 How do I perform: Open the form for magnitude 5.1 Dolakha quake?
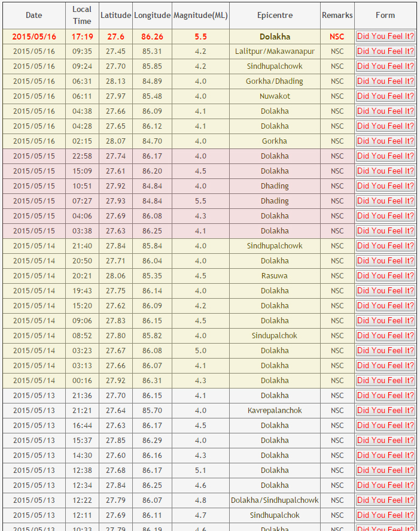pyautogui.click(x=385, y=471)
